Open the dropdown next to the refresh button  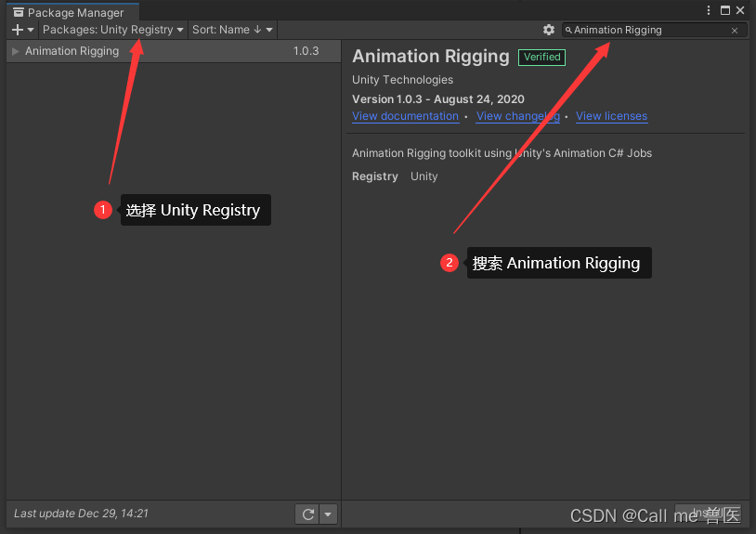pyautogui.click(x=329, y=514)
